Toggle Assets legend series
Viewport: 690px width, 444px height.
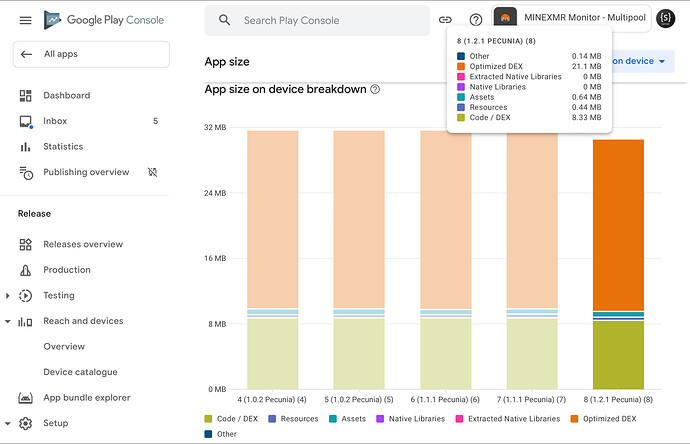(x=347, y=419)
